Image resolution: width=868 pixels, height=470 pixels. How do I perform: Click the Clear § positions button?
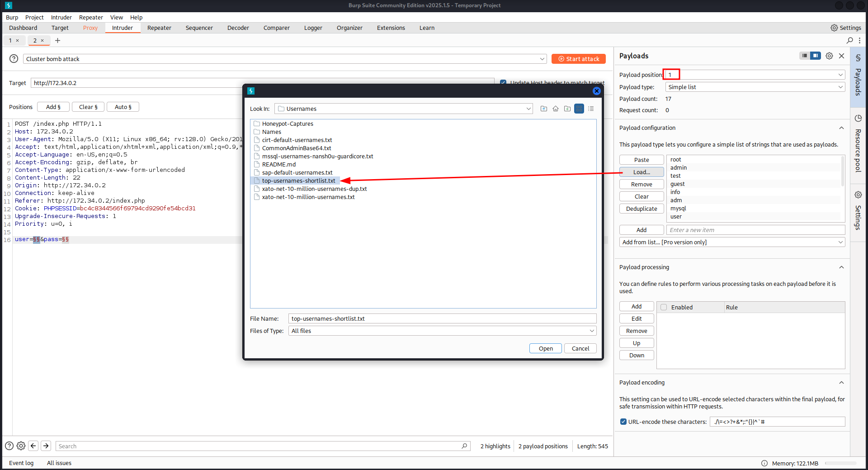(x=88, y=107)
